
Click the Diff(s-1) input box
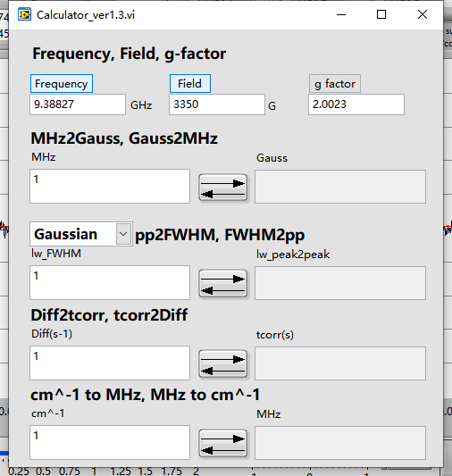[110, 363]
